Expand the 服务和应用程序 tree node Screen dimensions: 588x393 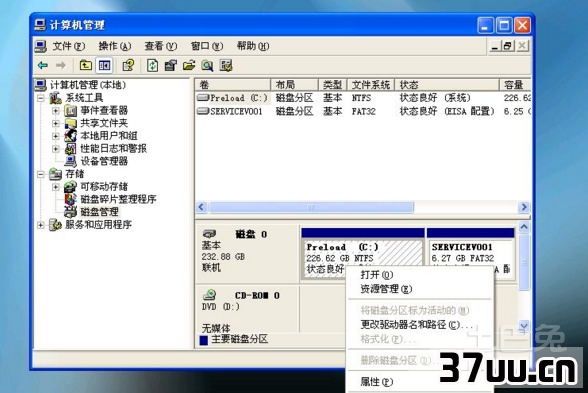[x=40, y=225]
